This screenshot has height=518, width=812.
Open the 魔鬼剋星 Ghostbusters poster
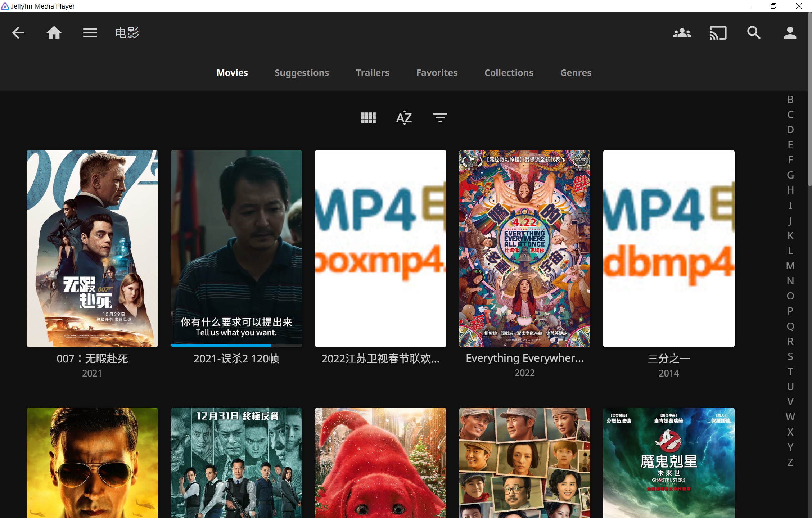[669, 463]
